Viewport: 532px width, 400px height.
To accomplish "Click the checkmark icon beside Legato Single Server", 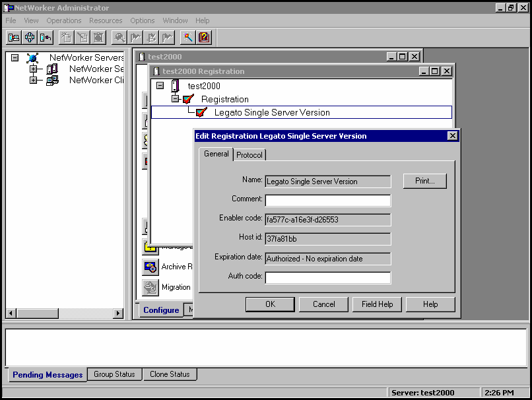I will (201, 112).
